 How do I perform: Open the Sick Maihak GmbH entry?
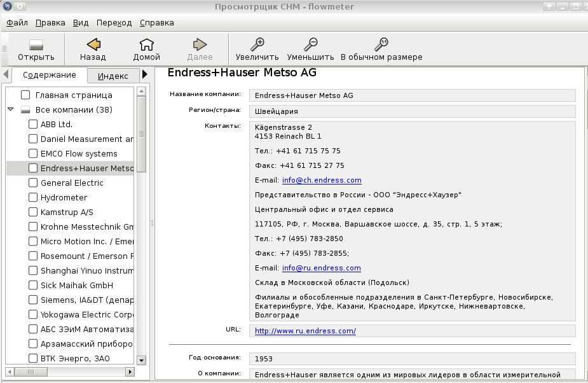coord(77,286)
